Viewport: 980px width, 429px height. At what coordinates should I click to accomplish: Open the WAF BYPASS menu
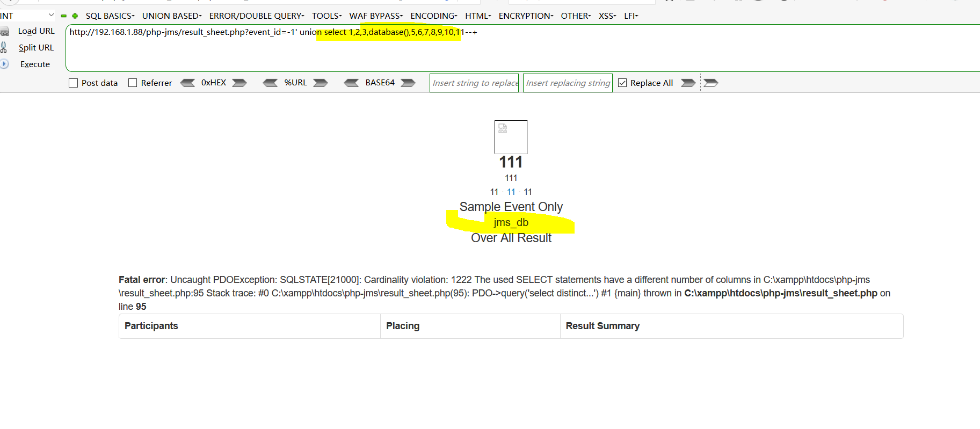(x=376, y=16)
